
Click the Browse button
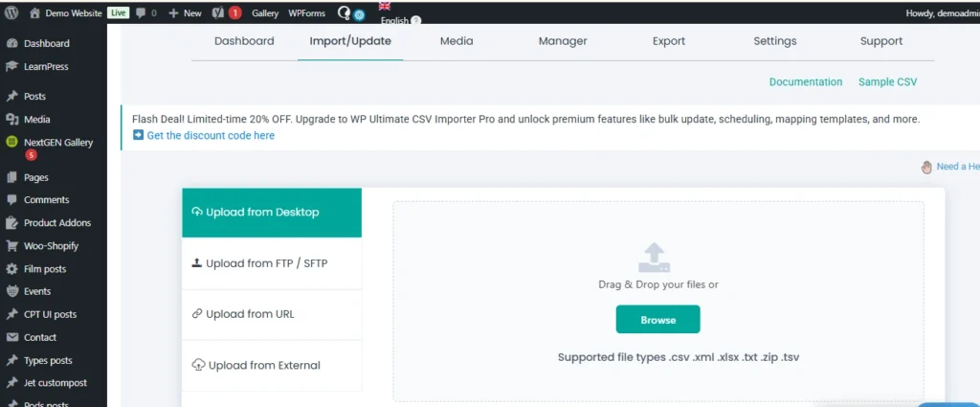658,320
